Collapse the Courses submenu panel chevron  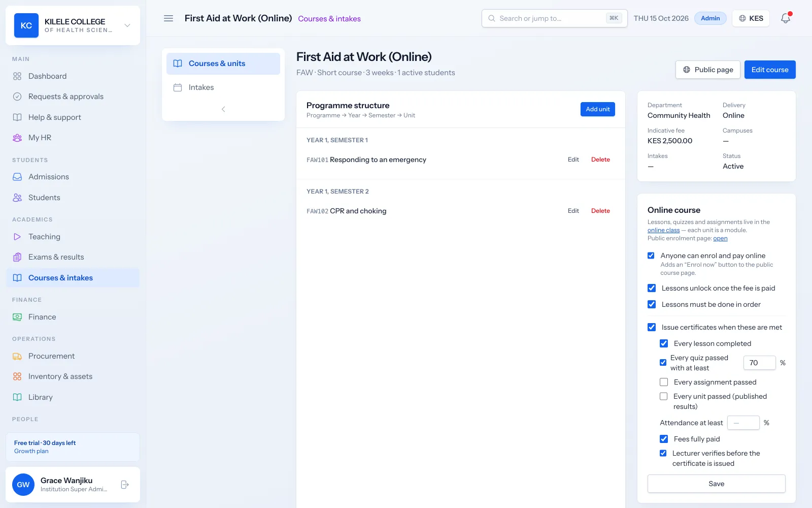click(x=223, y=109)
